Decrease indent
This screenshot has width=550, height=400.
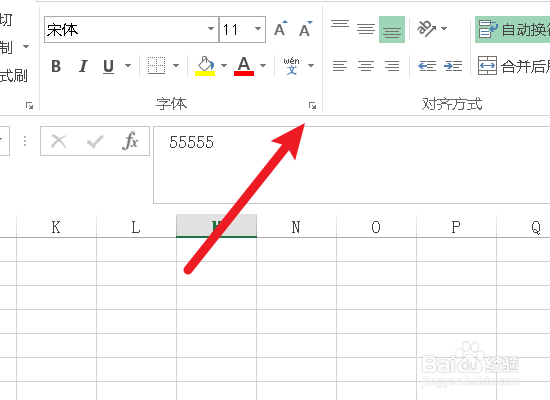point(427,66)
